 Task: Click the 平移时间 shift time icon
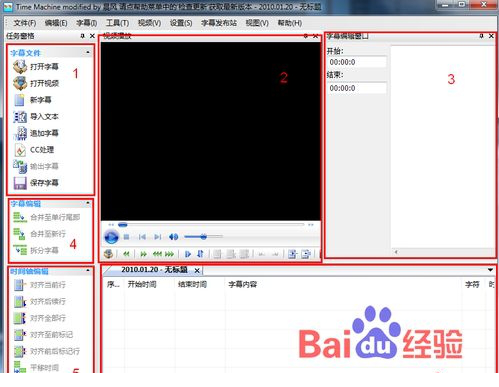(x=20, y=367)
